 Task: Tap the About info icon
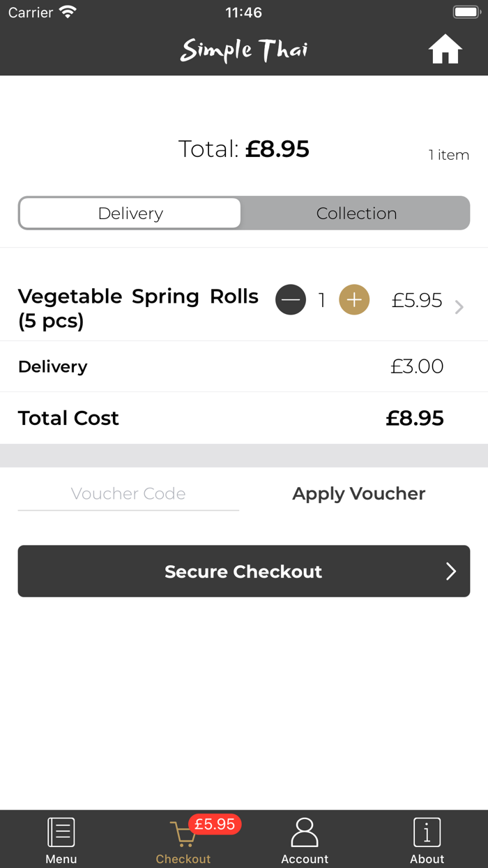point(427,830)
